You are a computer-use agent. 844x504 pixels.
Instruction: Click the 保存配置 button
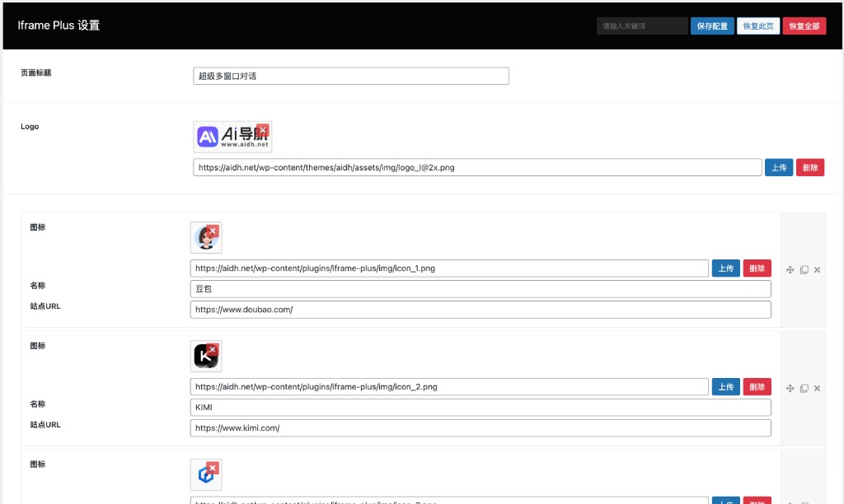point(712,26)
